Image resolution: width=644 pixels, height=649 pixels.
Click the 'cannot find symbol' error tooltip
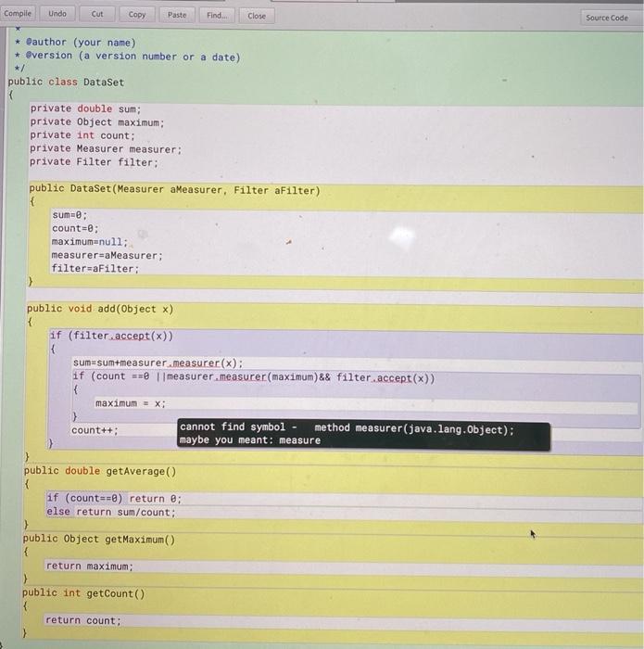(363, 434)
